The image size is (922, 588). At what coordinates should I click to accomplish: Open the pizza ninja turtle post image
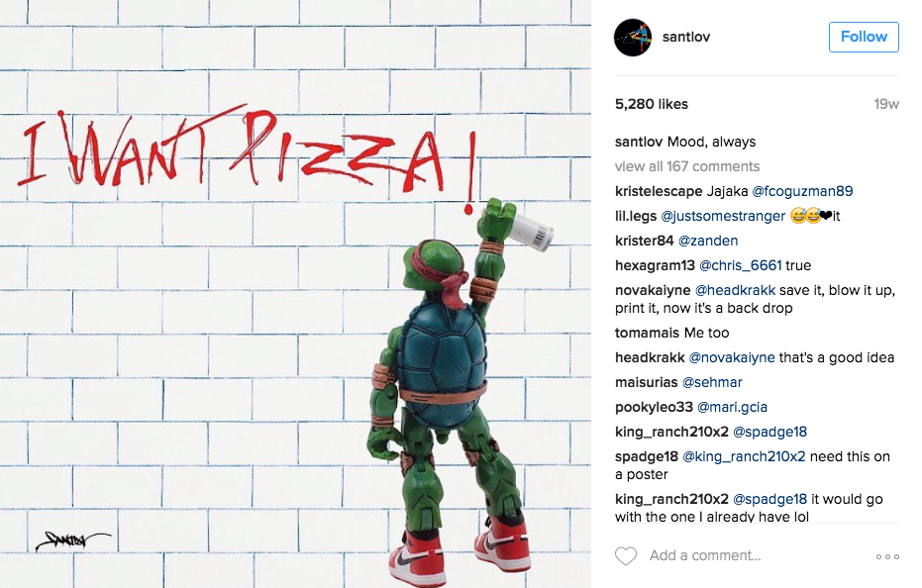(x=295, y=294)
